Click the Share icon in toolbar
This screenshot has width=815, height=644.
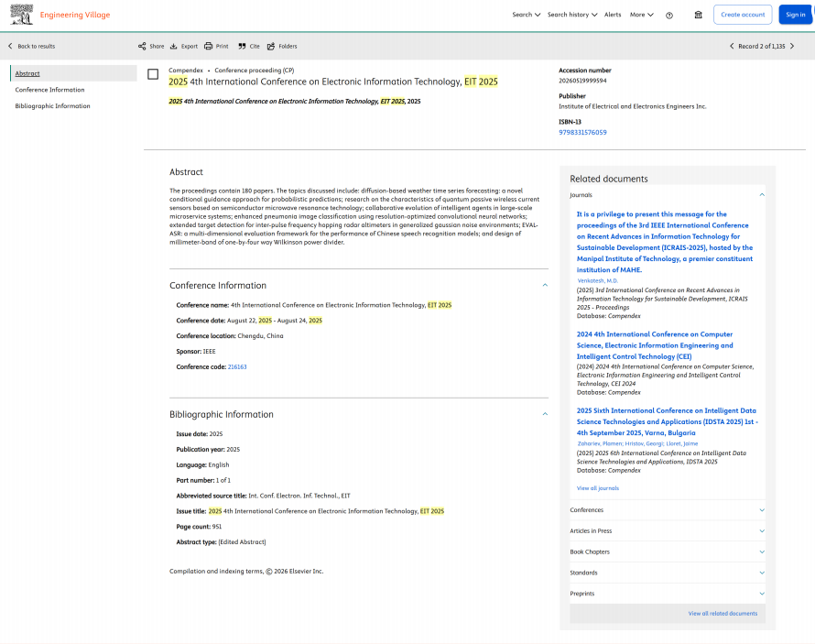142,46
